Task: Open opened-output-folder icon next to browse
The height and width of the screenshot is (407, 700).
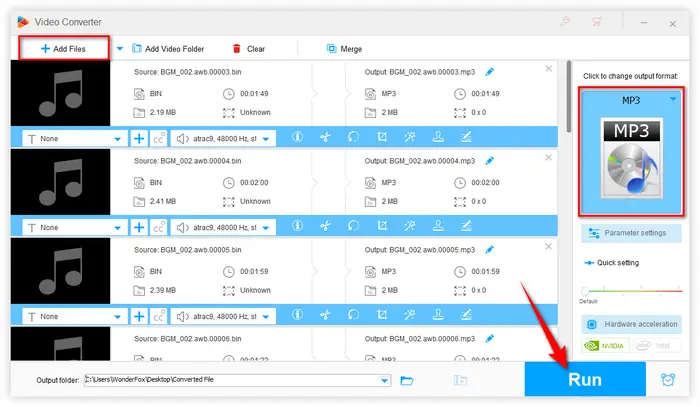Action: (460, 380)
